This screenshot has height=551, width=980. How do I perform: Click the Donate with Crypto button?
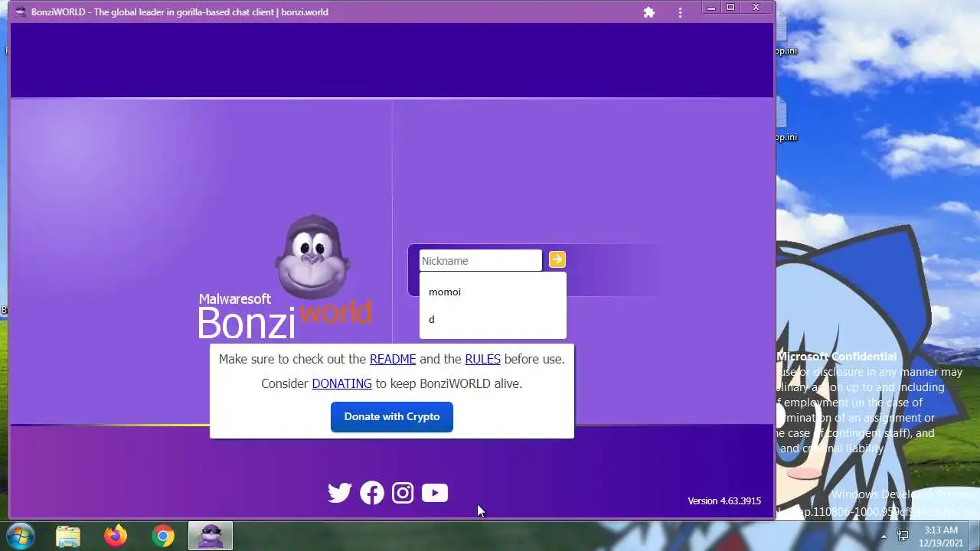point(392,417)
